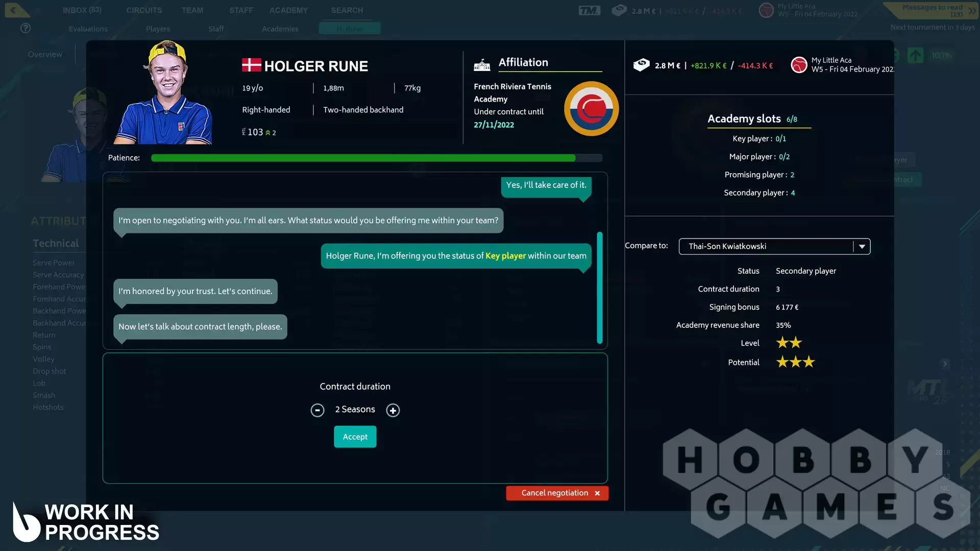980x551 pixels.
Task: Click Holger Rune's portrait photo
Action: pos(165,94)
